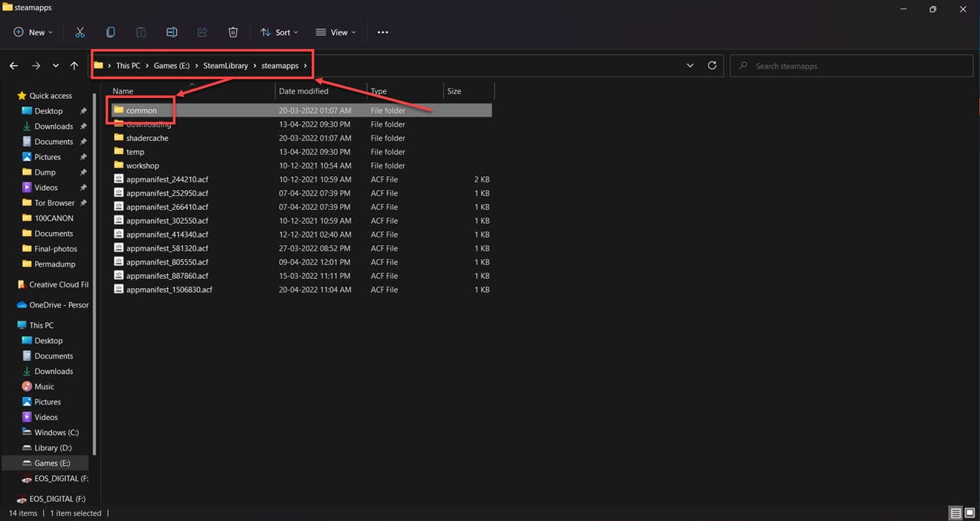Click the Share icon in the toolbar
This screenshot has height=521, width=980.
(x=202, y=32)
